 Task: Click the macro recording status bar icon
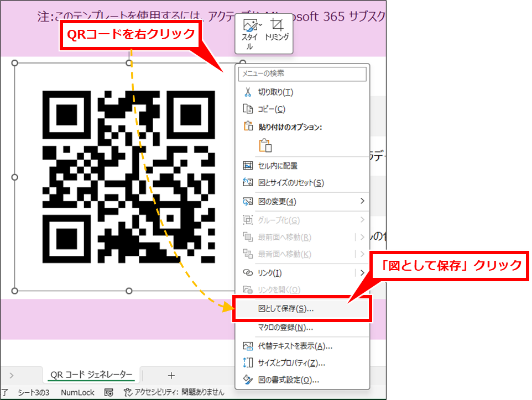pyautogui.click(x=109, y=393)
